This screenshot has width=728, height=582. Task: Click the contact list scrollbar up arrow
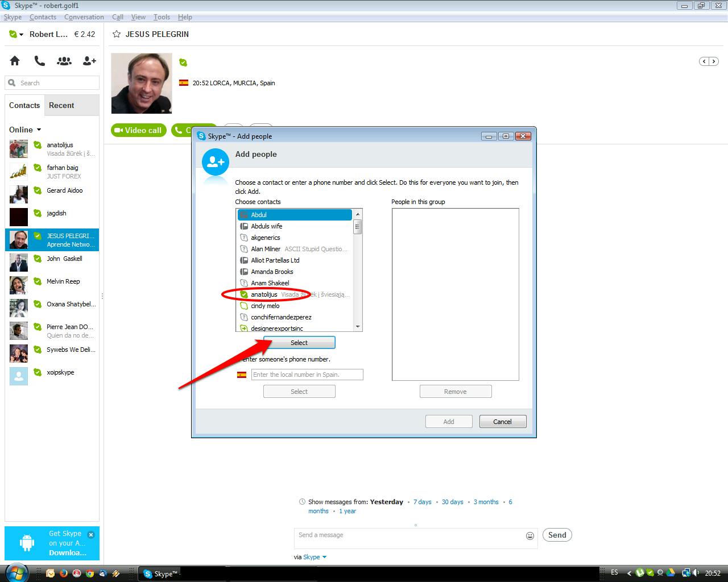[x=358, y=214]
